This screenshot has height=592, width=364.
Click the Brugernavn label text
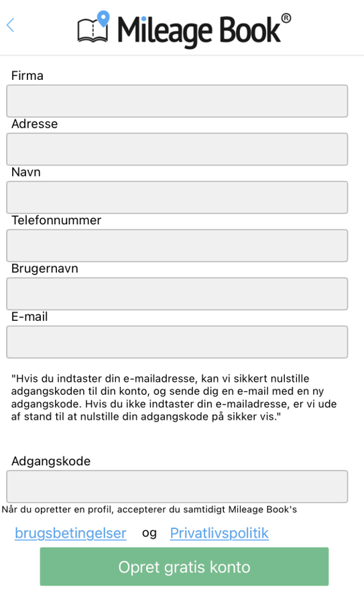pos(44,268)
